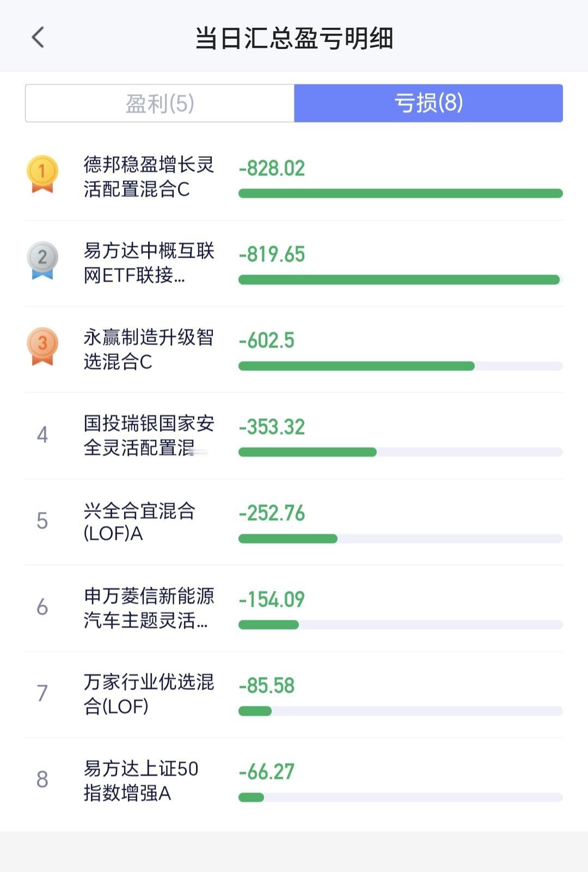The image size is (588, 872).
Task: Tap the back arrow icon
Action: (38, 38)
